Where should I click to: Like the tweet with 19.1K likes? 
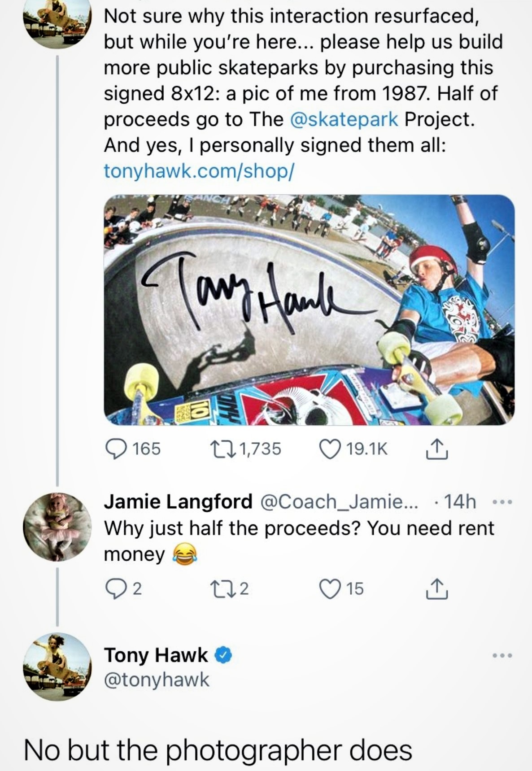click(330, 449)
